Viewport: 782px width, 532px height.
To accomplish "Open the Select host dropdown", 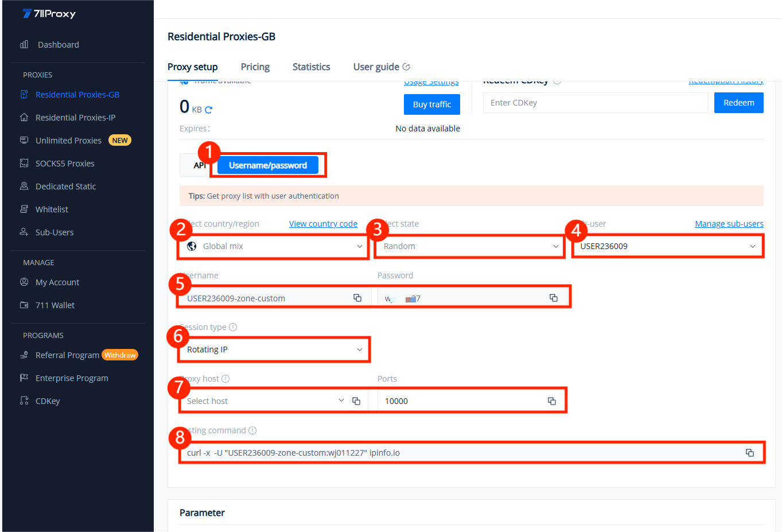I will tap(264, 401).
